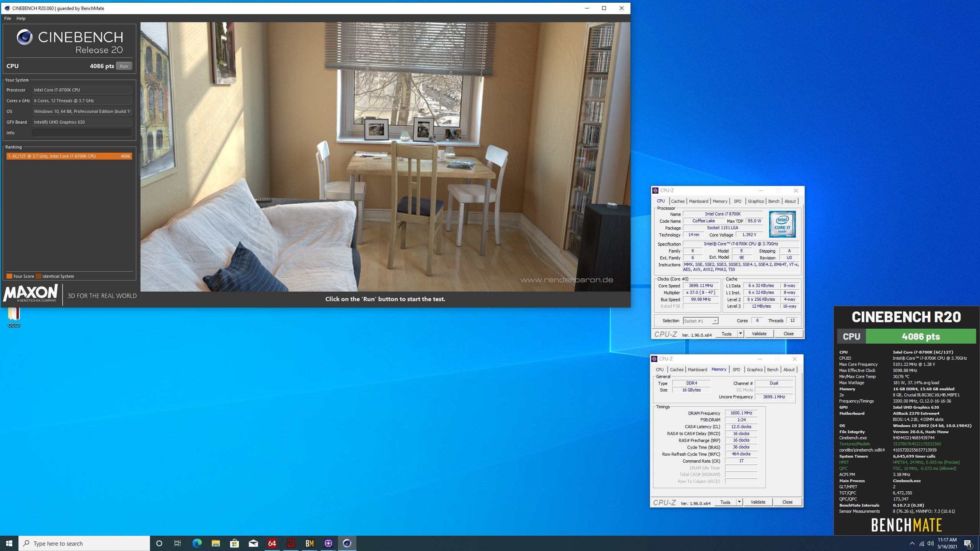This screenshot has width=980, height=551.
Task: Open About tab in lower CPU-Z
Action: 789,370
